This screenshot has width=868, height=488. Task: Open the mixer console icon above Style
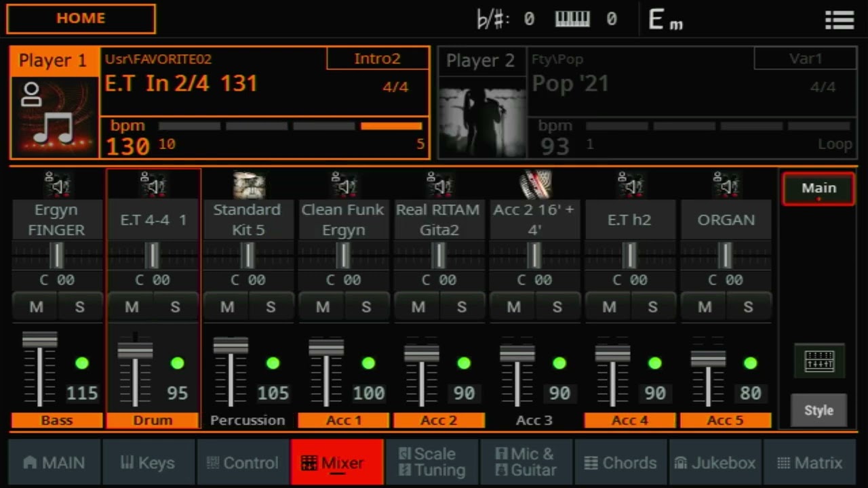click(819, 361)
